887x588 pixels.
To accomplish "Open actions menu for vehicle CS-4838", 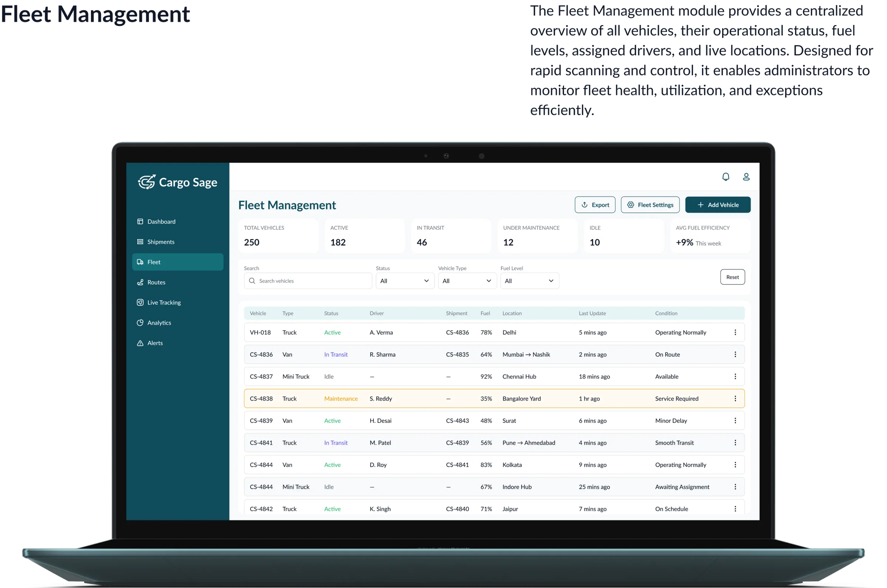I will pyautogui.click(x=735, y=399).
